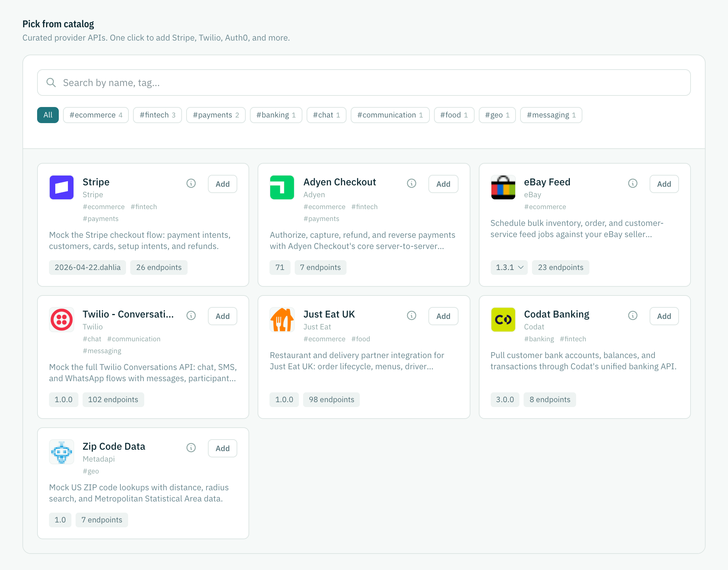Open info for Adyen Checkout card
Viewport: 728px width, 570px height.
tap(412, 183)
